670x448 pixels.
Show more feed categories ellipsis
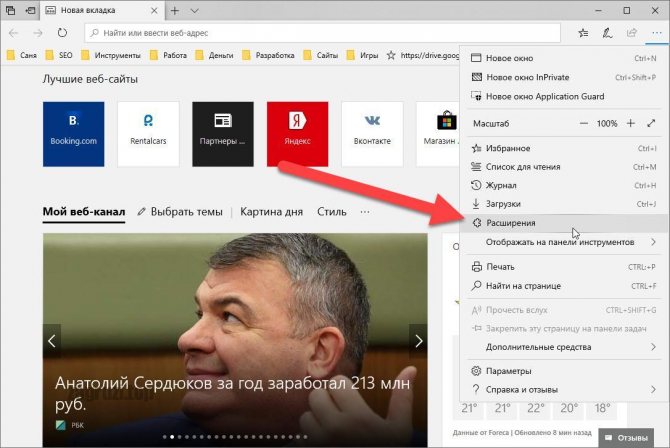point(364,212)
